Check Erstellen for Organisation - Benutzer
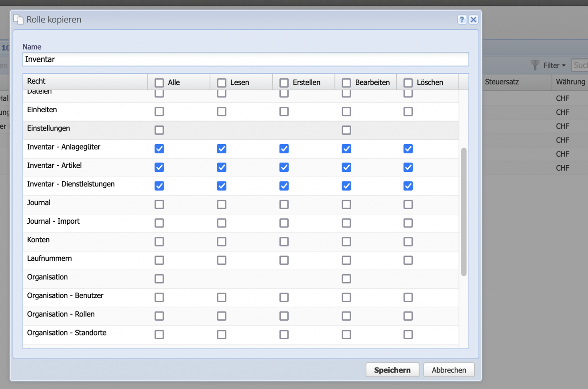This screenshot has height=389, width=588. (x=284, y=297)
